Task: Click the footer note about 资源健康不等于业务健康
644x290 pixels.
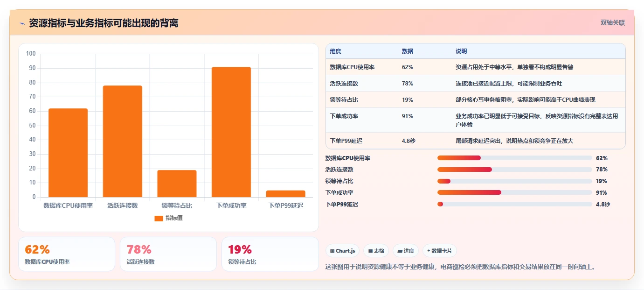Action: click(461, 267)
